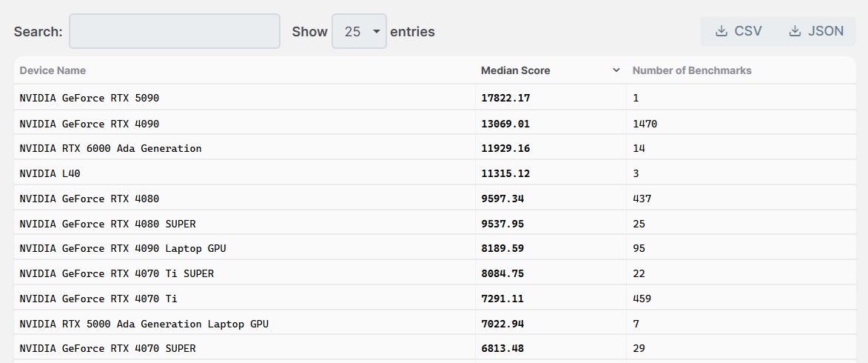Click the download icon beside CSV
The width and height of the screenshot is (868, 363).
click(721, 31)
